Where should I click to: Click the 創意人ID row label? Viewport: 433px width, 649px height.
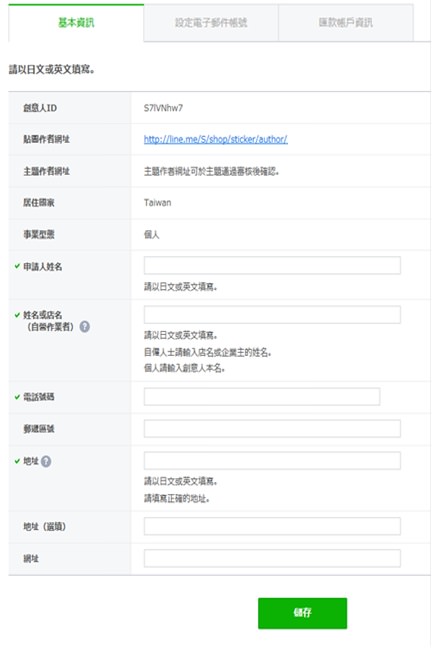tap(40, 108)
